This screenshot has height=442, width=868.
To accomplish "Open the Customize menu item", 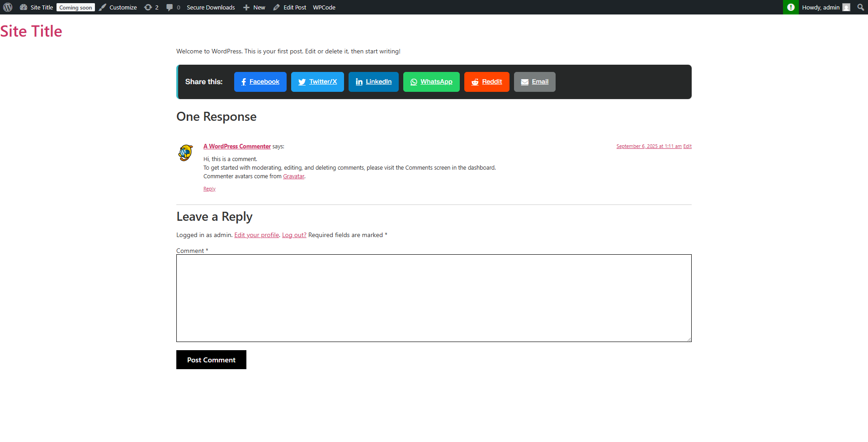I will (x=118, y=7).
